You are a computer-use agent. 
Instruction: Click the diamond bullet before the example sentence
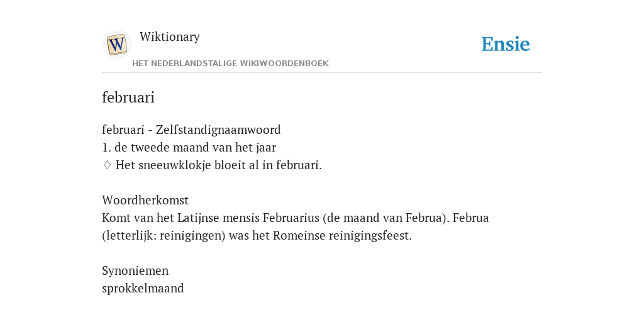(x=107, y=165)
